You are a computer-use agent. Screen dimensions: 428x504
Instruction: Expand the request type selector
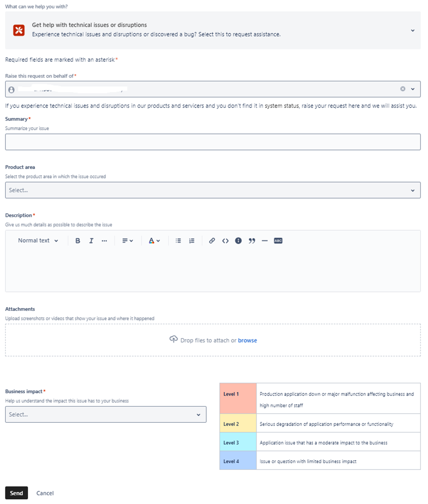point(413,30)
